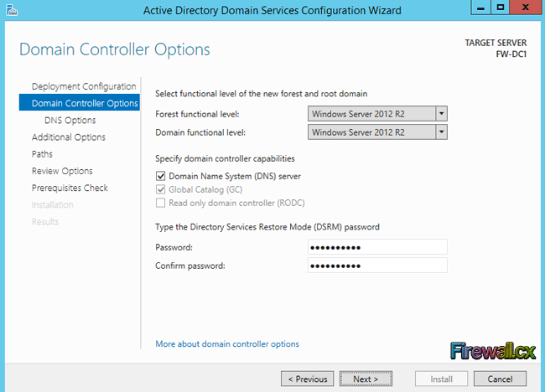
Task: Toggle the Global Catalog (GC) checkbox
Action: pyautogui.click(x=160, y=189)
